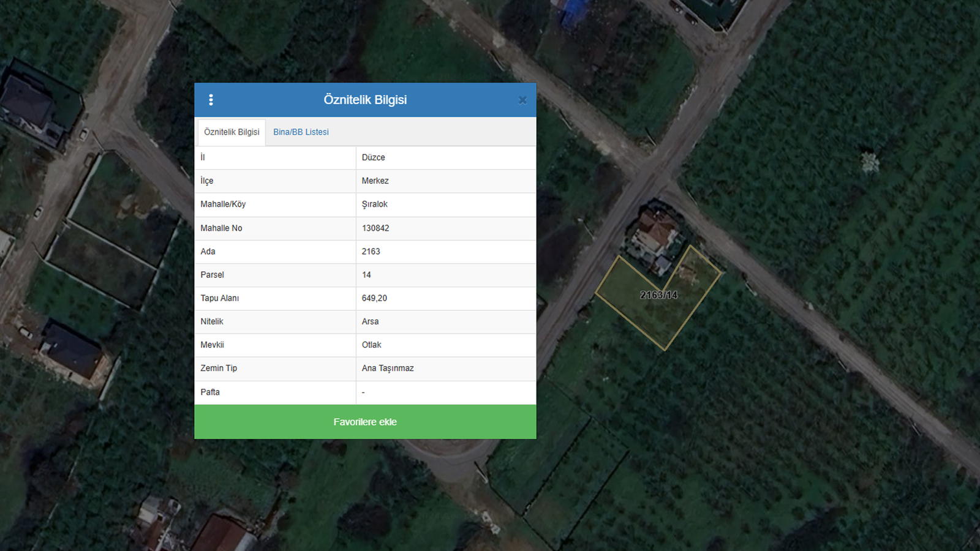The width and height of the screenshot is (980, 551).
Task: Select the Otlak value in the Mevkii row
Action: pos(371,345)
